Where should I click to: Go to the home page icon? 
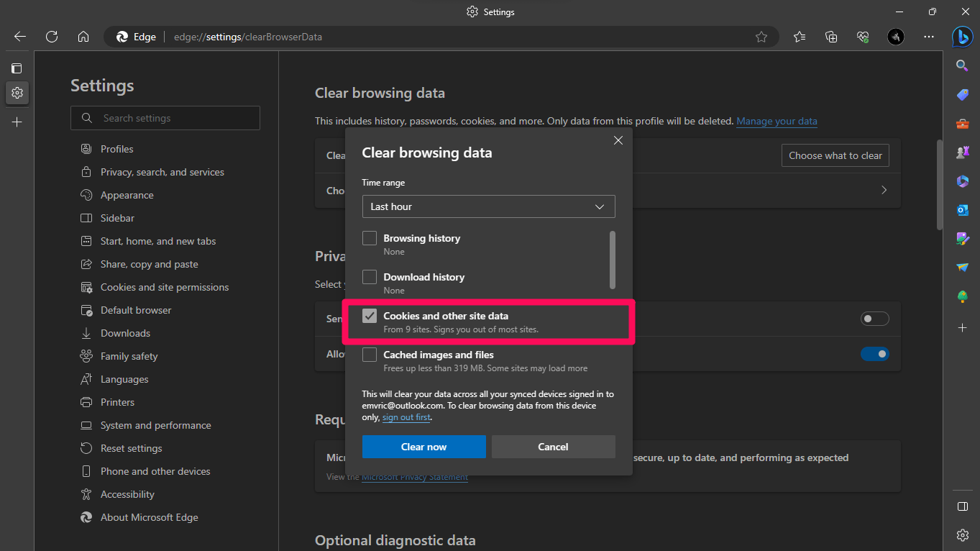pos(83,37)
